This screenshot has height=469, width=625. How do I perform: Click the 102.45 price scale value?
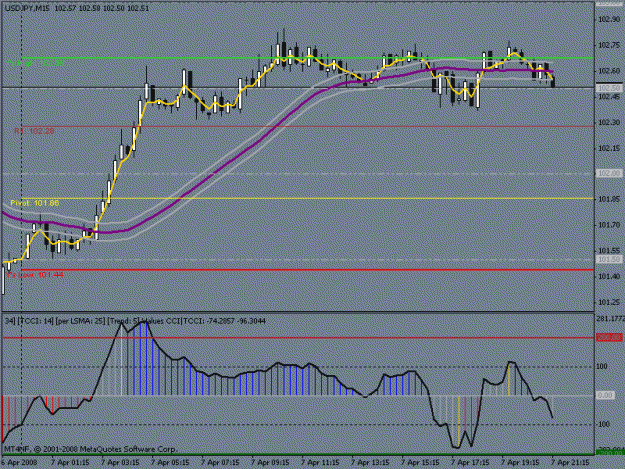coord(609,96)
